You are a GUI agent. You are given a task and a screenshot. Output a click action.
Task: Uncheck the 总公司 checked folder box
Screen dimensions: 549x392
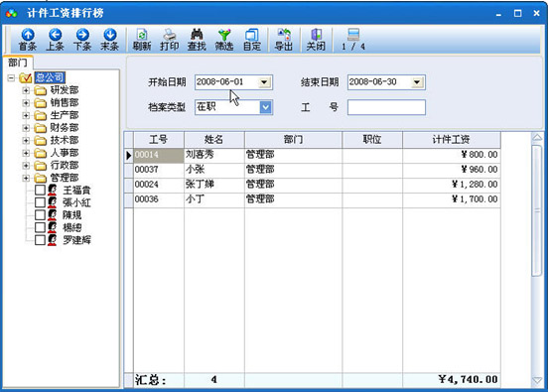click(x=26, y=77)
